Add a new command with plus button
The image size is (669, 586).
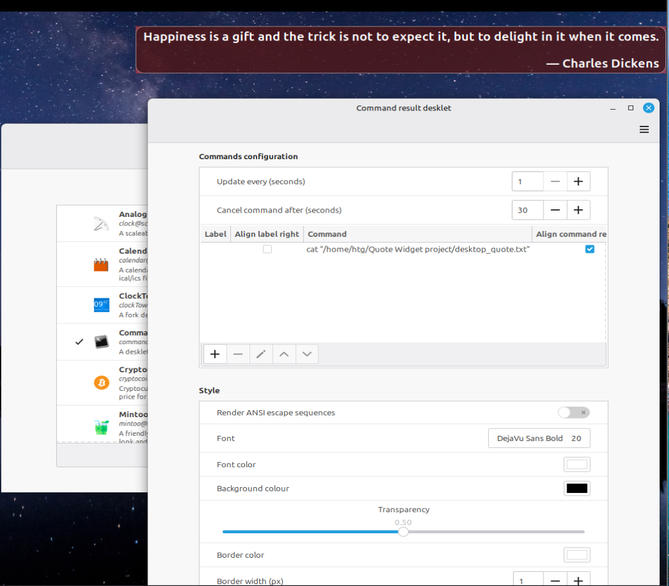[215, 354]
